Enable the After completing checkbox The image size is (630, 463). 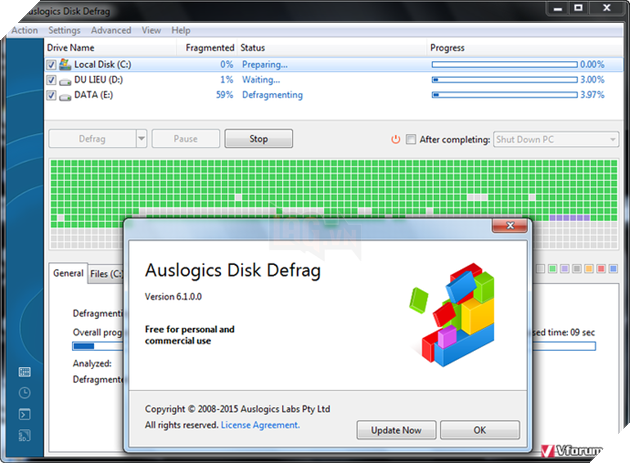tap(411, 139)
